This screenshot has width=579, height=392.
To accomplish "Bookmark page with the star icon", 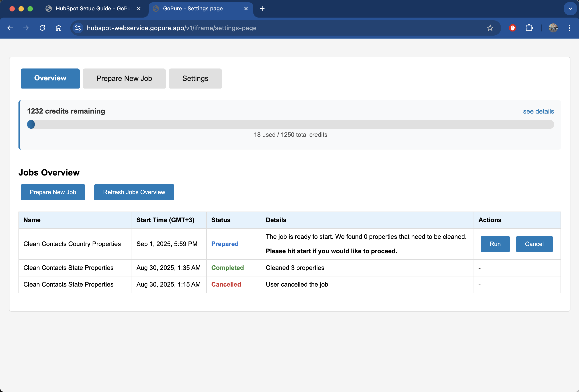I will tap(490, 28).
